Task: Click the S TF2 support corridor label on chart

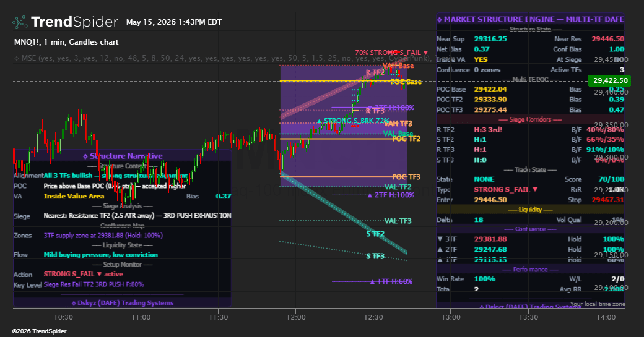Action: (375, 234)
